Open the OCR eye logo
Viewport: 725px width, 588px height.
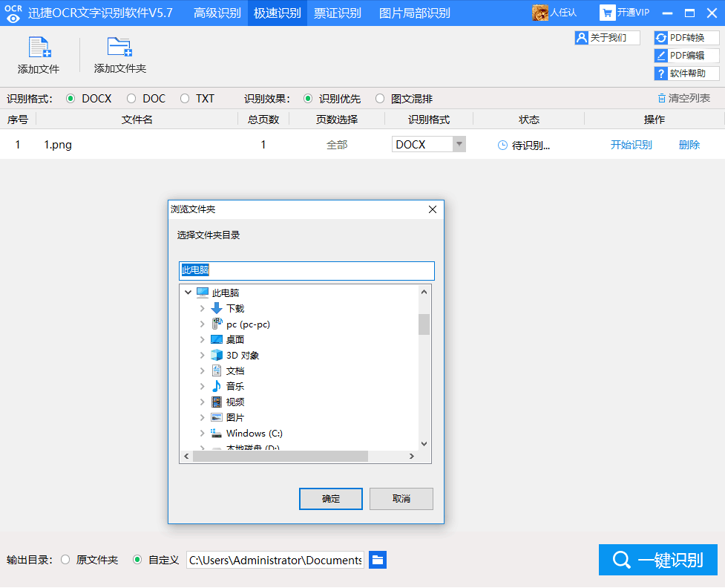click(13, 13)
